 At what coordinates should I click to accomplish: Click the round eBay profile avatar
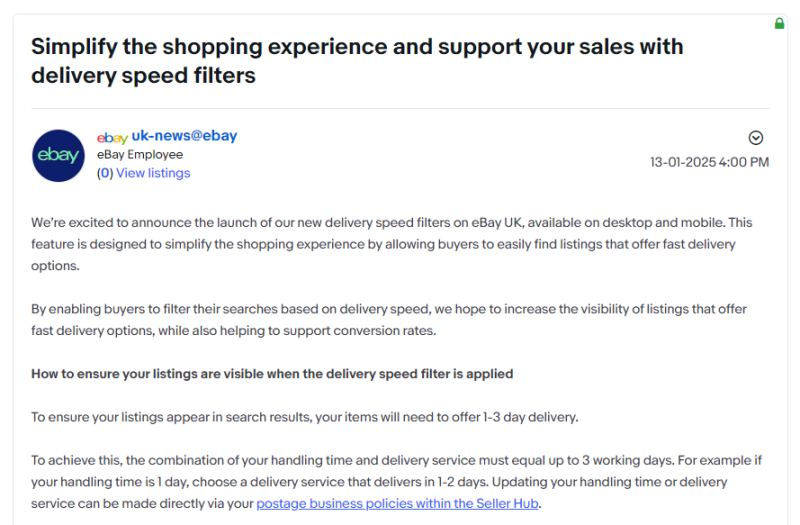[x=58, y=155]
